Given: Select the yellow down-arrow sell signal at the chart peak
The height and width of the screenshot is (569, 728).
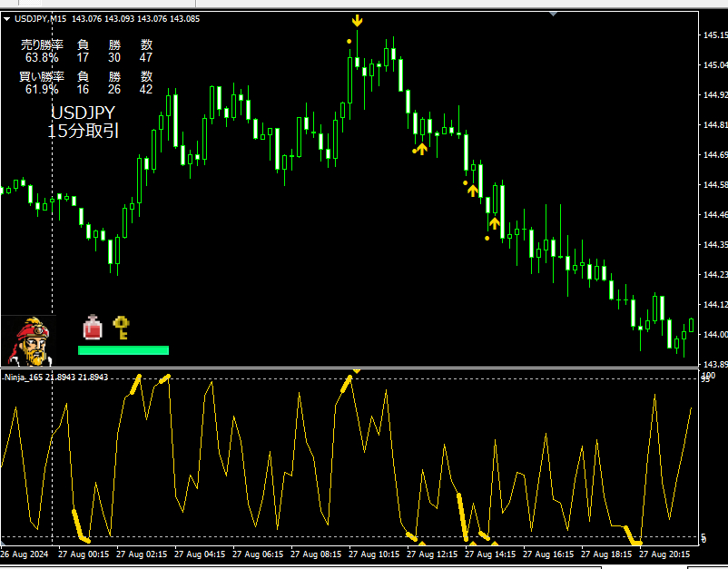Looking at the screenshot, I should [357, 21].
